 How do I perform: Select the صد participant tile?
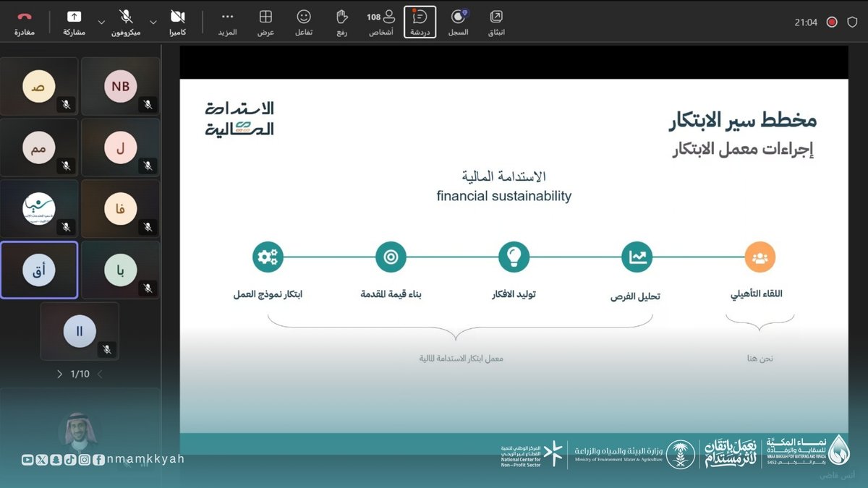39,87
